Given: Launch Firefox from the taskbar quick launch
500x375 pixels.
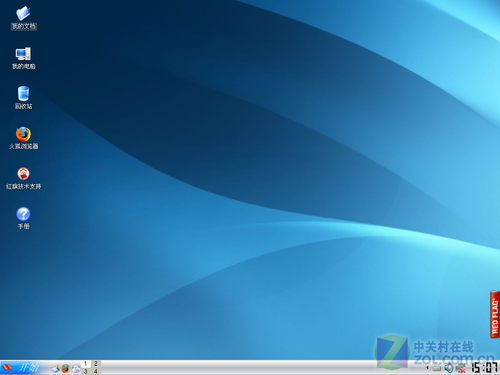Looking at the screenshot, I should [66, 368].
